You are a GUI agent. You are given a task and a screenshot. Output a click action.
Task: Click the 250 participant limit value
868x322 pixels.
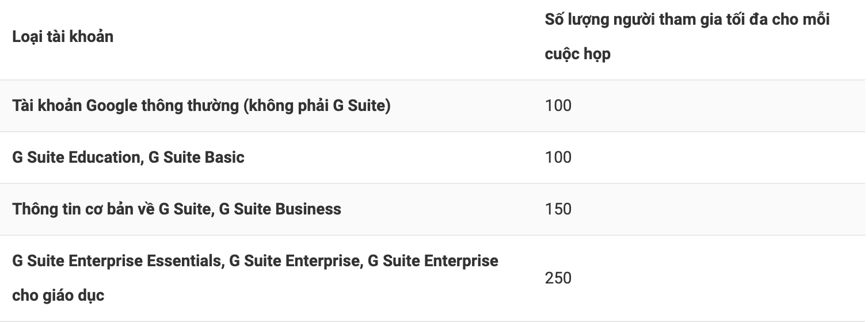(558, 278)
